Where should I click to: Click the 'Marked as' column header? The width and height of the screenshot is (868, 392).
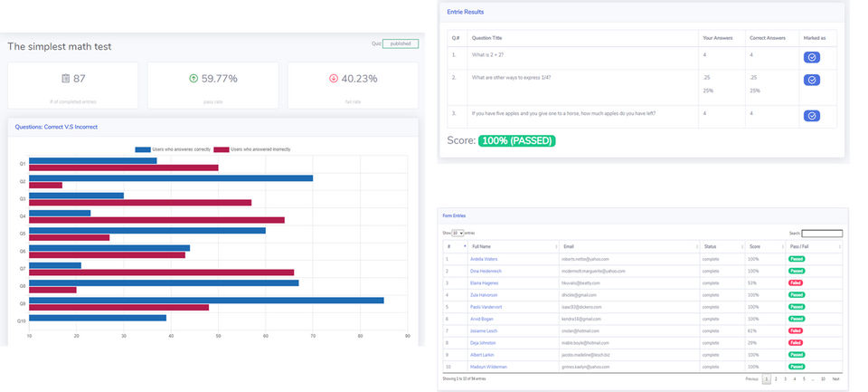tap(815, 38)
